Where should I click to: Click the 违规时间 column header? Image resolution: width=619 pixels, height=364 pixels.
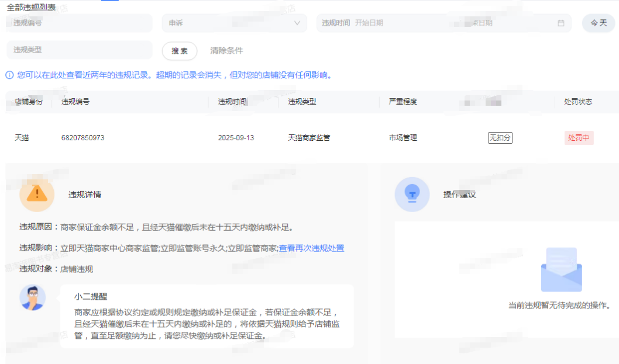(x=232, y=102)
